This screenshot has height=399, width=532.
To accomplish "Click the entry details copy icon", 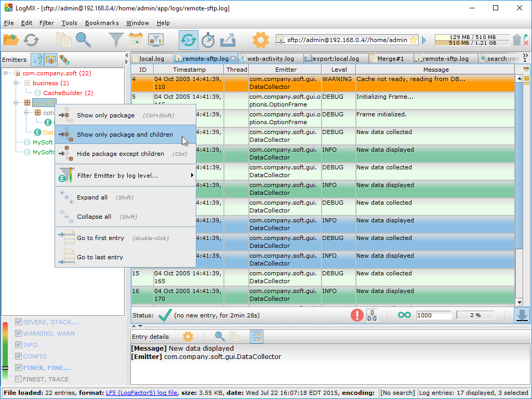I will 234,337.
